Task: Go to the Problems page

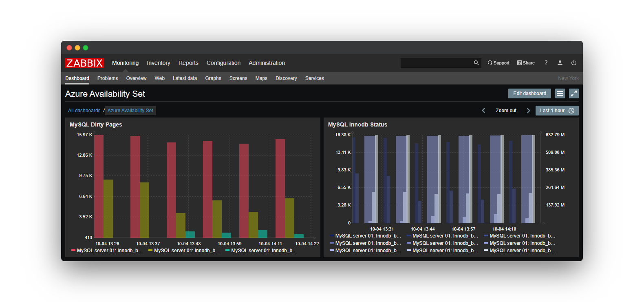Action: 108,78
